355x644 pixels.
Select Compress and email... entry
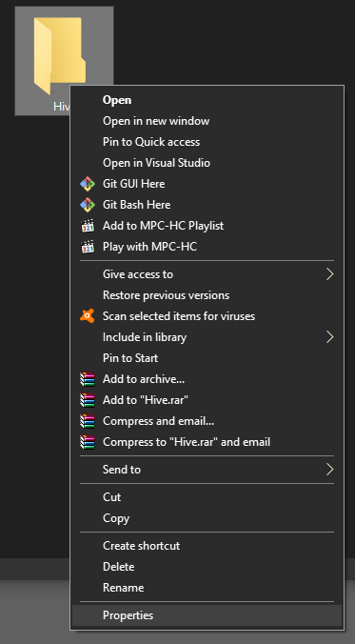(207, 421)
